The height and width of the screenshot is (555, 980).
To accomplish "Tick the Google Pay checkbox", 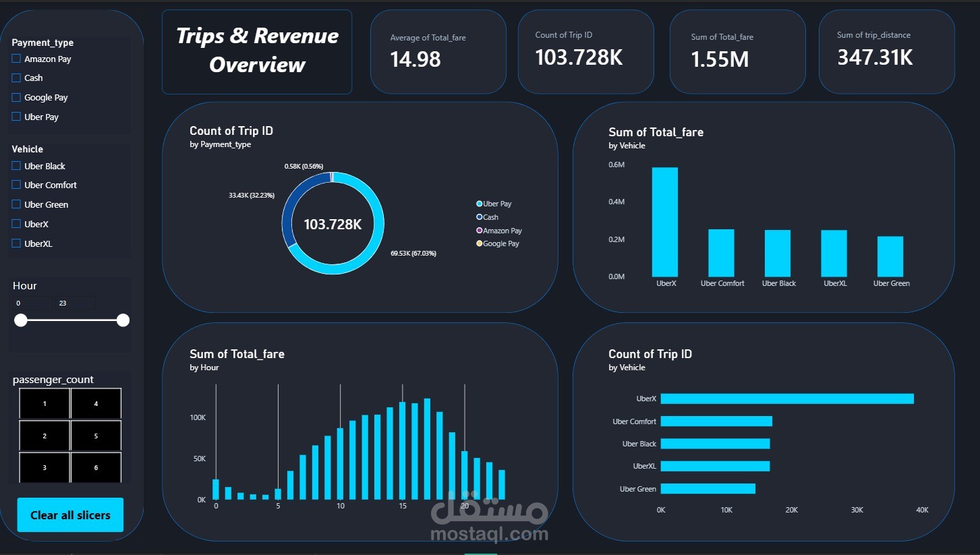I will point(16,97).
